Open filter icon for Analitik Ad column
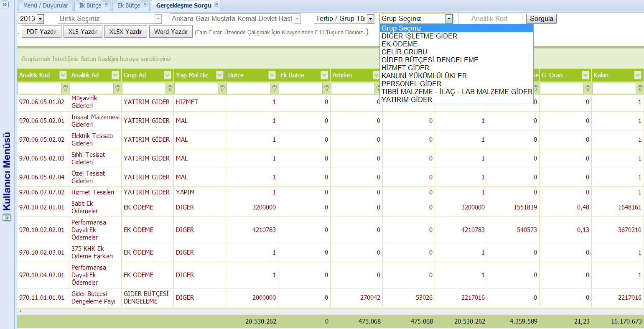The height and width of the screenshot is (329, 644). tap(118, 88)
